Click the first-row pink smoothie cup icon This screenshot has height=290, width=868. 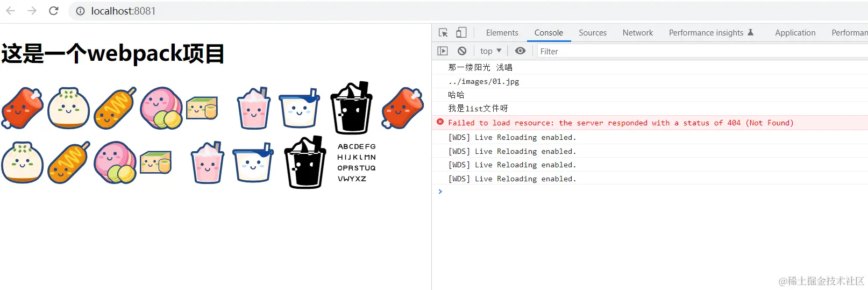253,108
